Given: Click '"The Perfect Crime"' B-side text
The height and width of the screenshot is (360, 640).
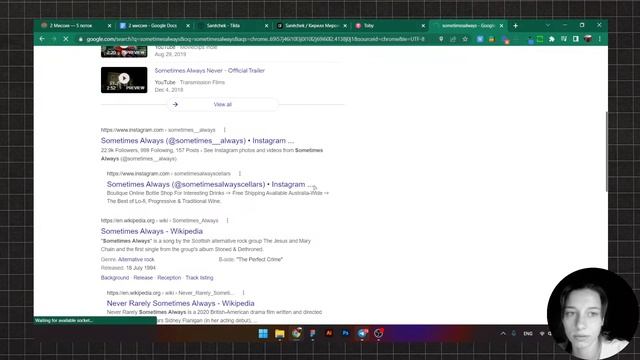Looking at the screenshot, I should pos(260,259).
